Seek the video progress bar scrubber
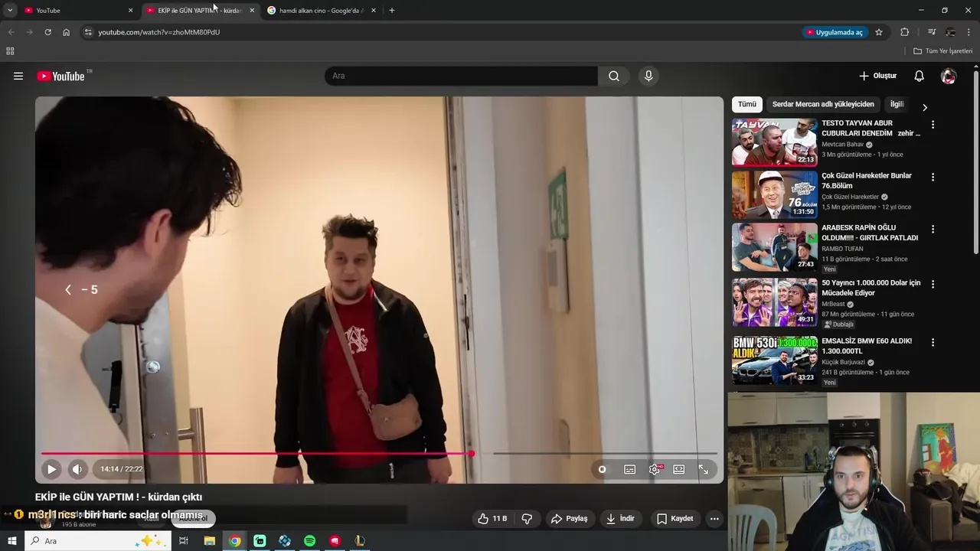The width and height of the screenshot is (980, 551). pyautogui.click(x=472, y=454)
